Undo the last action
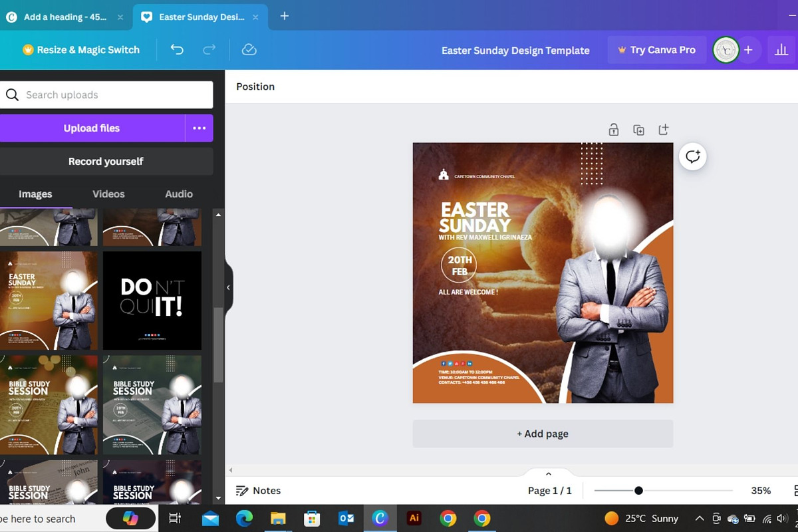Viewport: 798px width, 532px height. (177, 50)
